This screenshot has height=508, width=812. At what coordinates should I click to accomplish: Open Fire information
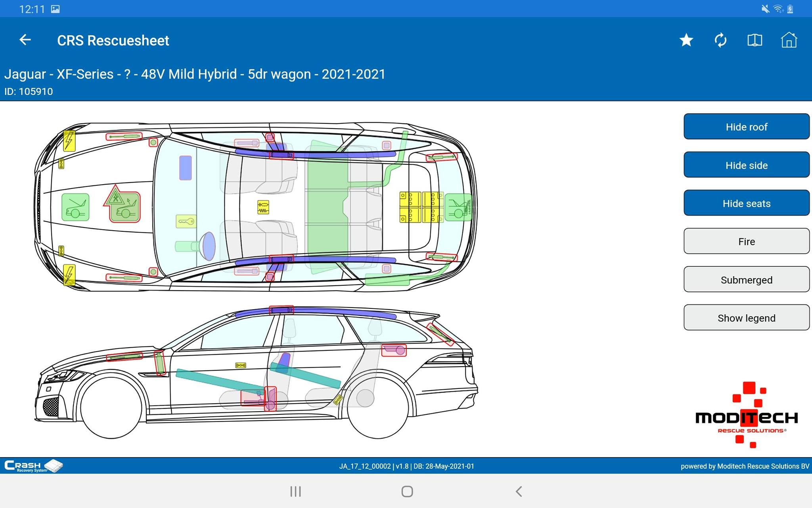tap(747, 241)
